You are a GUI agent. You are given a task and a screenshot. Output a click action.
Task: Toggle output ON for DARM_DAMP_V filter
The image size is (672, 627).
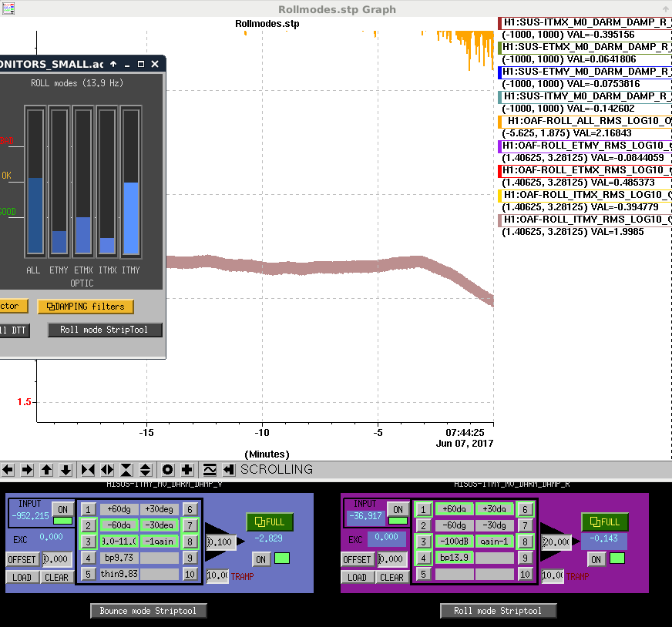click(261, 559)
